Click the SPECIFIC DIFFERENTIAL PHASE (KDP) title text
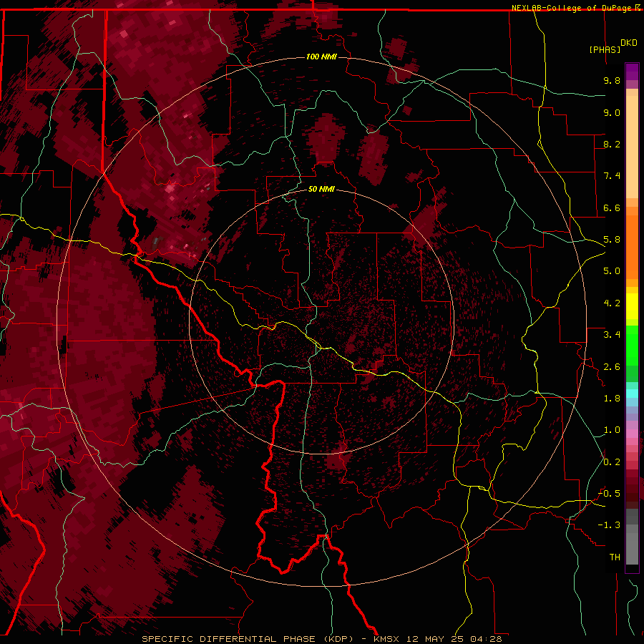 click(248, 639)
